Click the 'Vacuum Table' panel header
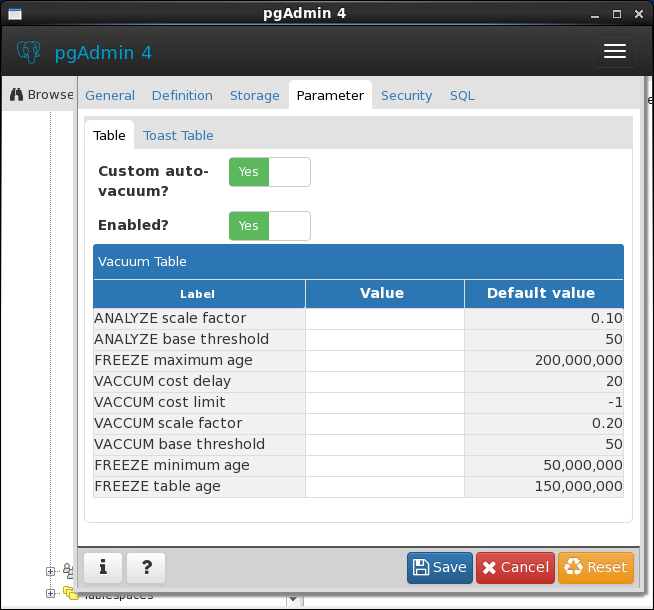Screen dimensions: 654x610 click(x=358, y=262)
